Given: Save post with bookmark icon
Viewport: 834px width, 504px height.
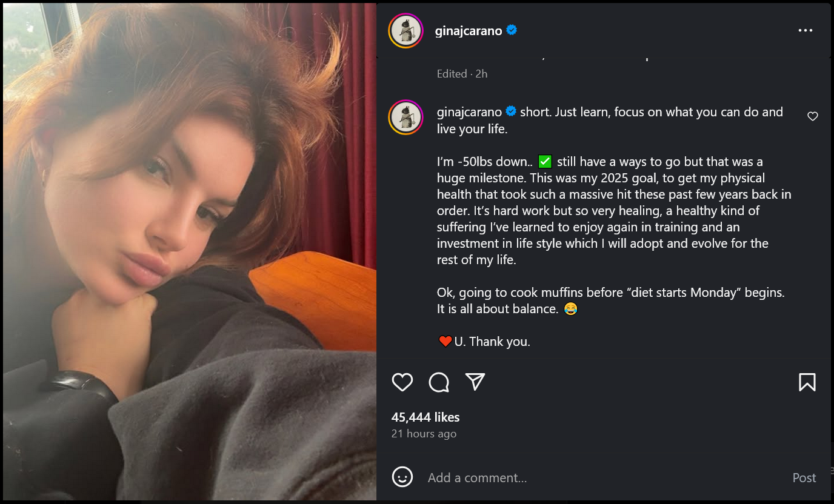Looking at the screenshot, I should pos(807,382).
